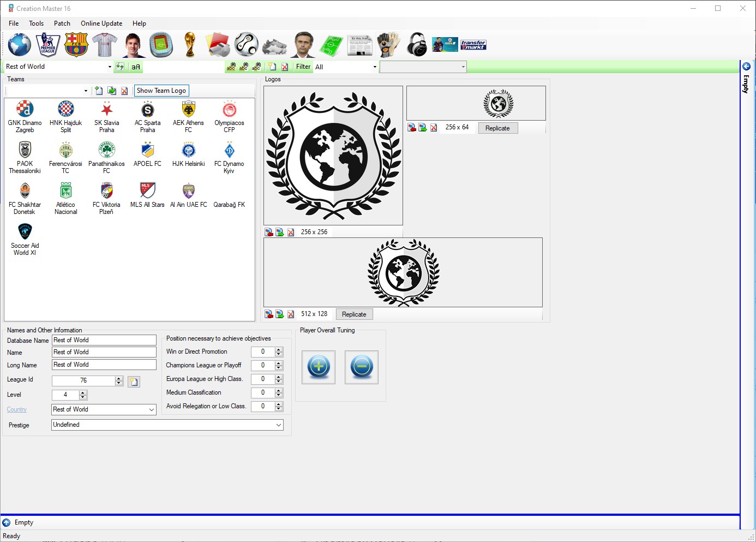The height and width of the screenshot is (542, 756).
Task: Expand the Rest of World league dropdown
Action: click(110, 67)
